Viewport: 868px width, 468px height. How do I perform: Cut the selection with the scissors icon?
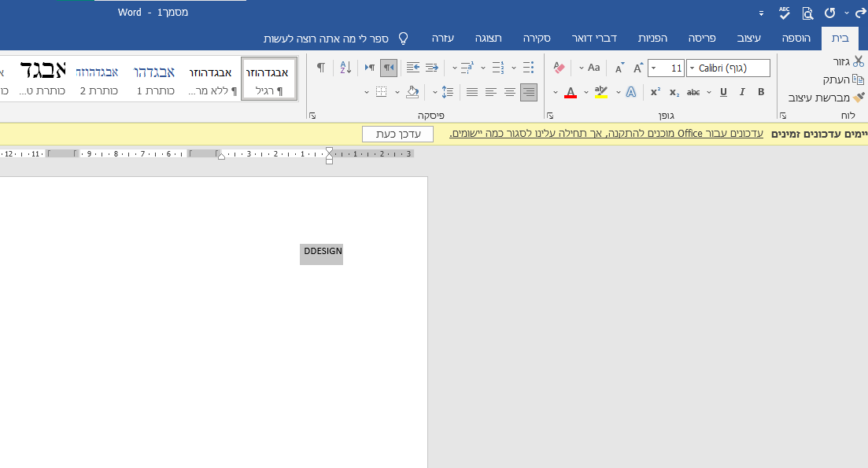coord(858,61)
